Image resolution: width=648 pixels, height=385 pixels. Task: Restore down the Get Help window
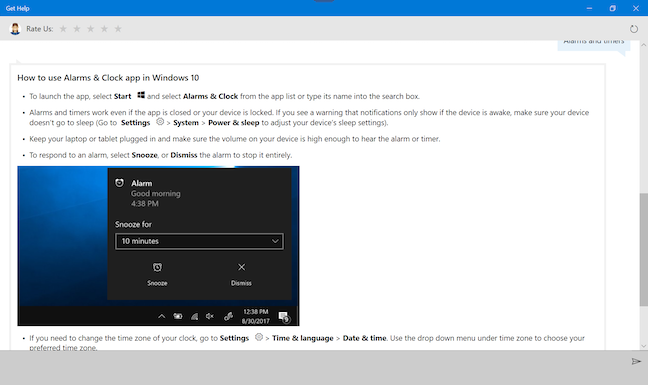612,8
